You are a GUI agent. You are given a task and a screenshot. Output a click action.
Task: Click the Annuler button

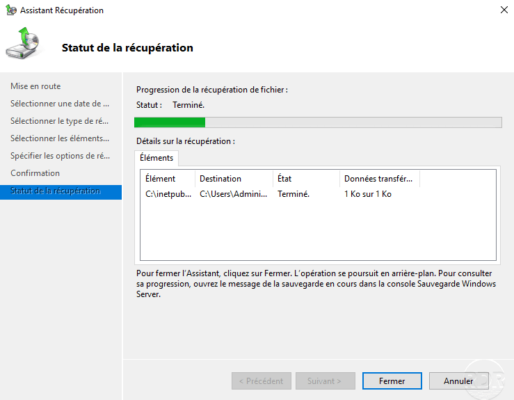(x=458, y=381)
